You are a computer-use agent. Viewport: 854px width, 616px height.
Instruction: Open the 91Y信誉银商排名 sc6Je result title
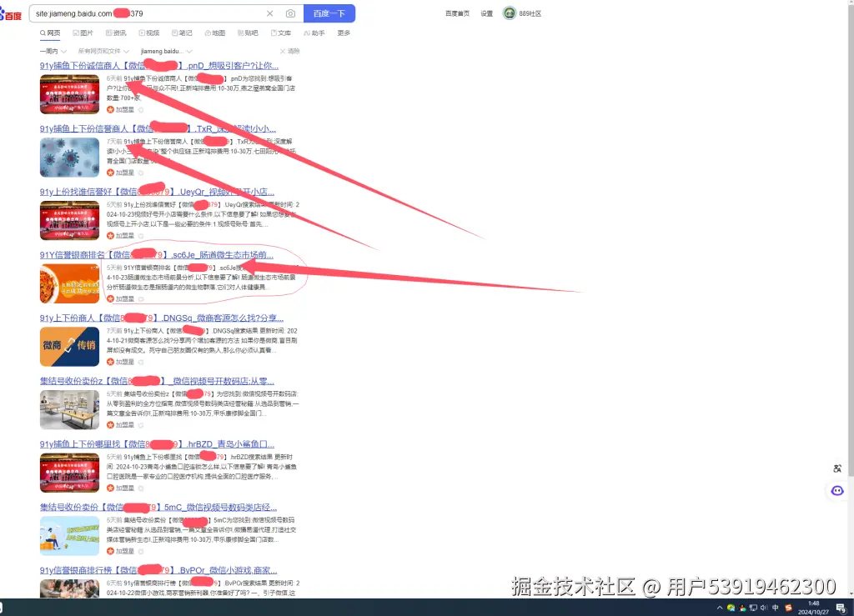[x=156, y=255]
